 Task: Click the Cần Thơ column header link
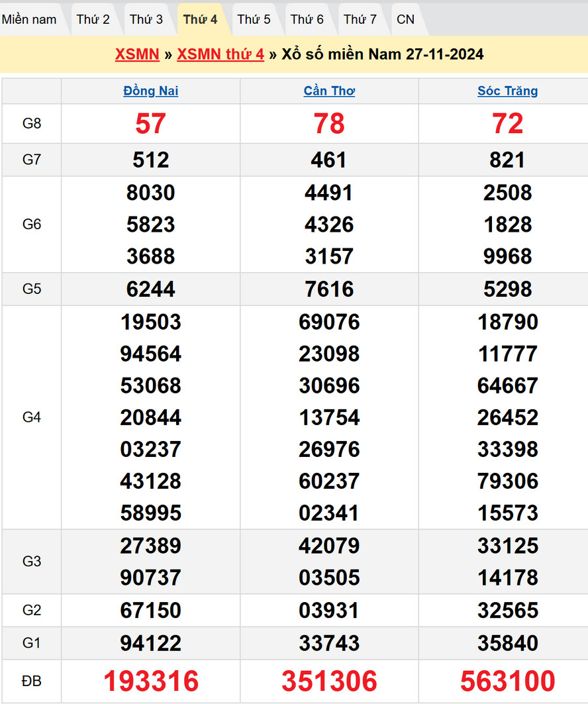[329, 91]
